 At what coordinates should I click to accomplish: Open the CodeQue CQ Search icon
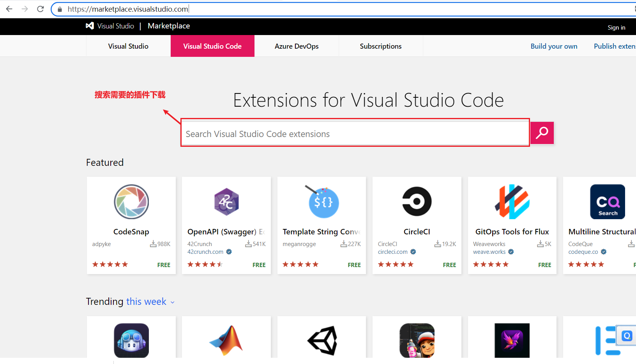coord(608,202)
